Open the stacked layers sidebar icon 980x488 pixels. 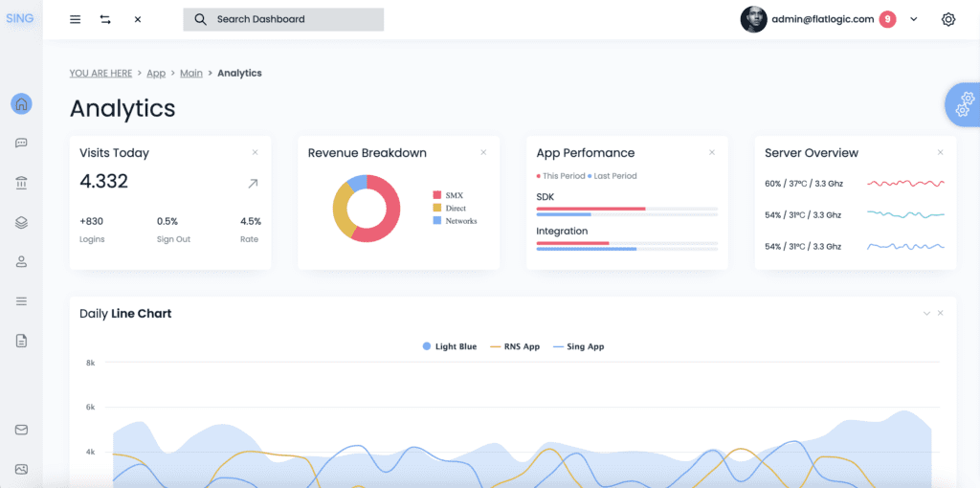pyautogui.click(x=21, y=222)
